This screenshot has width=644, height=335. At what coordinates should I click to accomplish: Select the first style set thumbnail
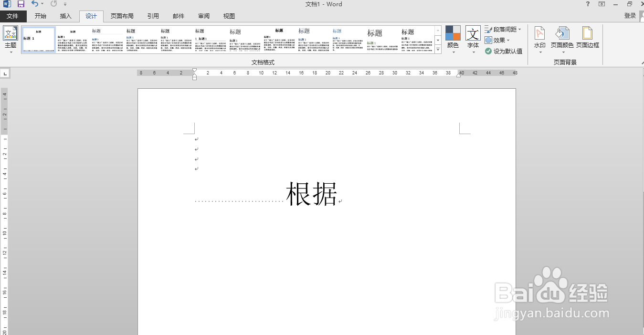coord(38,39)
